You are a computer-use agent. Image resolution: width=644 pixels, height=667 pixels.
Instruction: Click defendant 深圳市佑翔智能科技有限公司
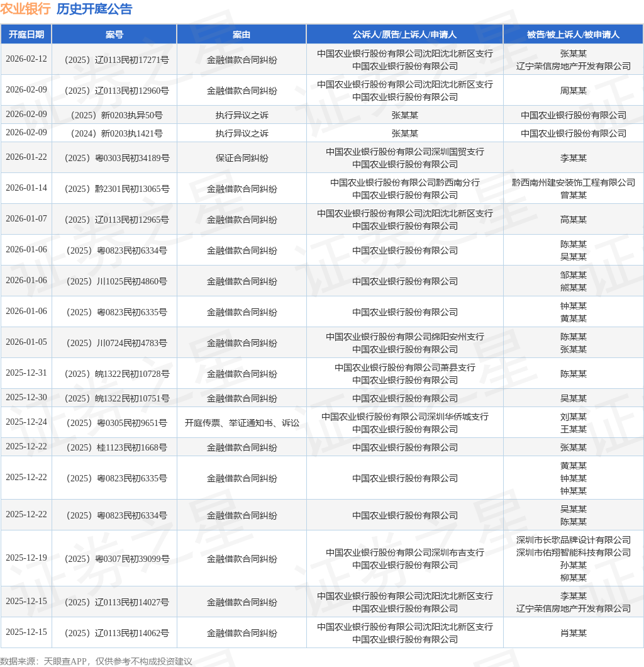click(x=574, y=552)
